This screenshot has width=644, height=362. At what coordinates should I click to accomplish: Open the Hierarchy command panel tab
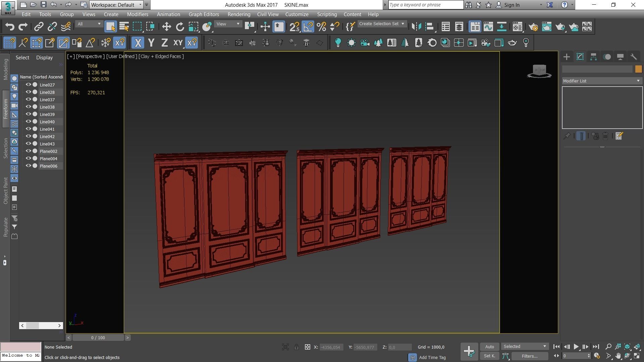click(x=593, y=57)
